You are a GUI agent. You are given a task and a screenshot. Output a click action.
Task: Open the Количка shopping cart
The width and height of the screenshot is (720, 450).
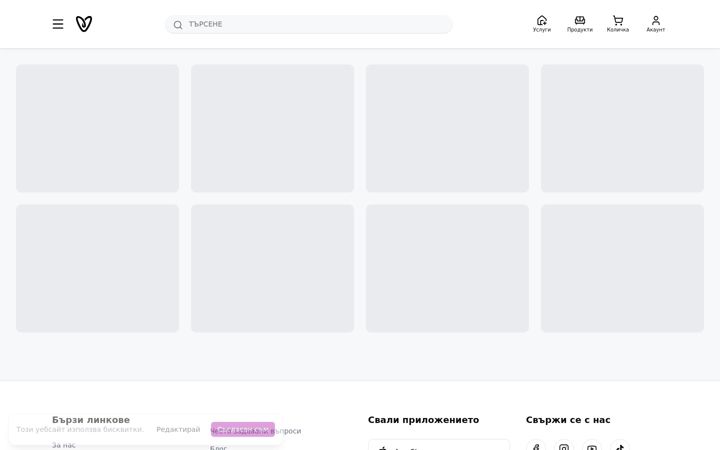pyautogui.click(x=618, y=24)
